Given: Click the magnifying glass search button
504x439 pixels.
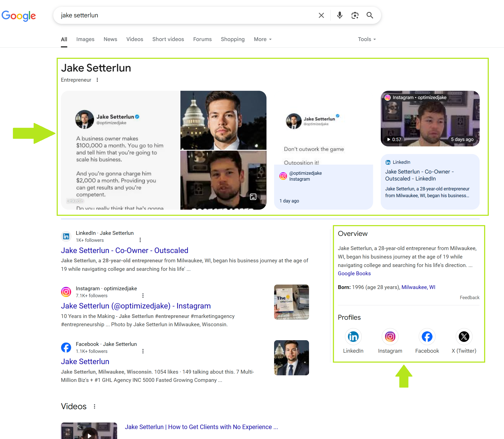Looking at the screenshot, I should (369, 15).
